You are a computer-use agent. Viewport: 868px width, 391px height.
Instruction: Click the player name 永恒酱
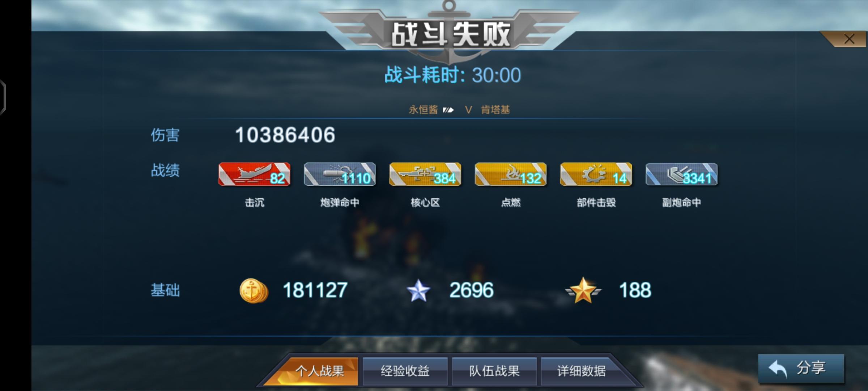(423, 110)
